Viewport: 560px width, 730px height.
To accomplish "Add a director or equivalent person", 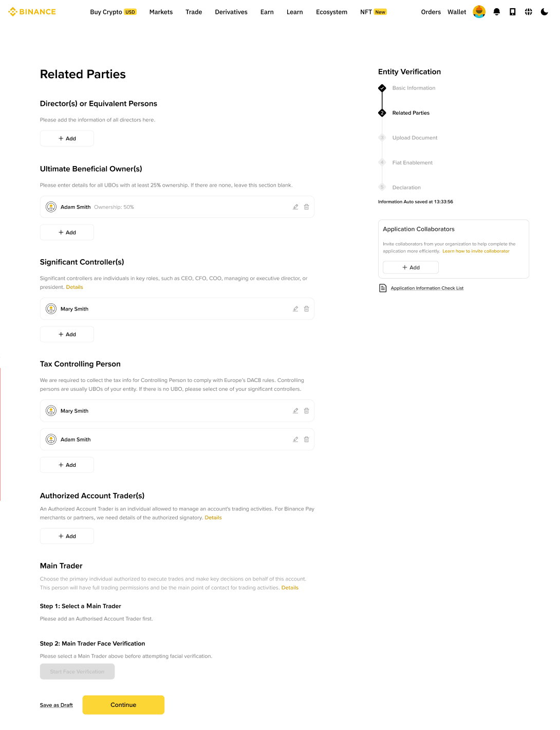I will coord(67,139).
